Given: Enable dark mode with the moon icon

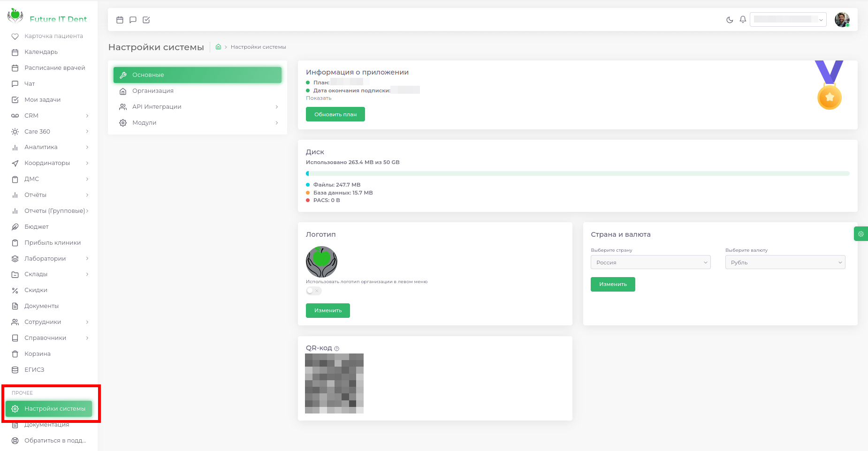Looking at the screenshot, I should (x=729, y=20).
